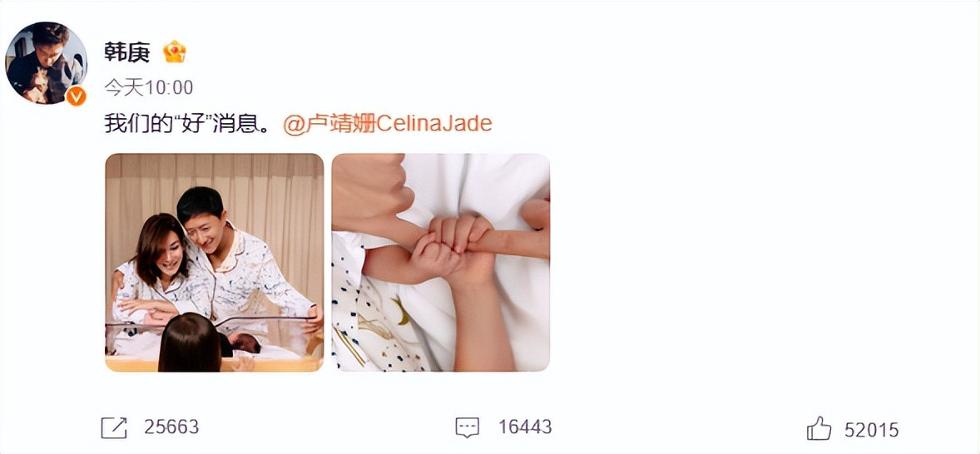Open 韩庚's profile avatar picture
This screenshot has width=980, height=454.
(47, 62)
